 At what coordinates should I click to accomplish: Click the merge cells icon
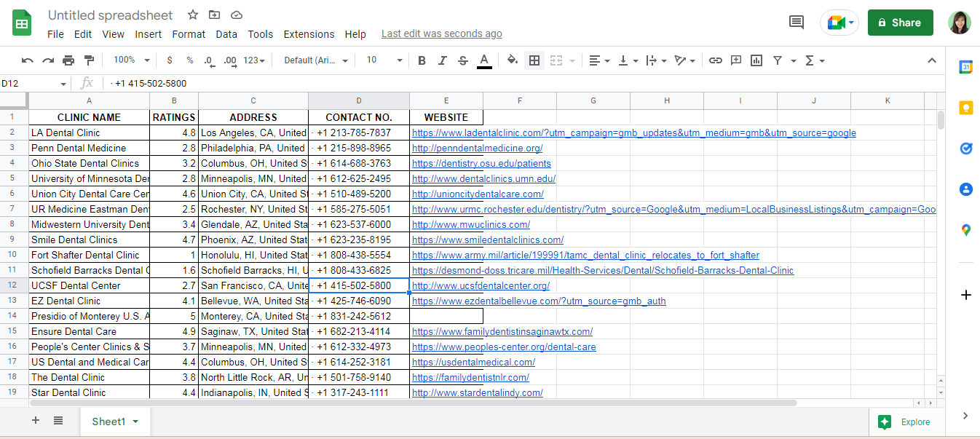(556, 60)
